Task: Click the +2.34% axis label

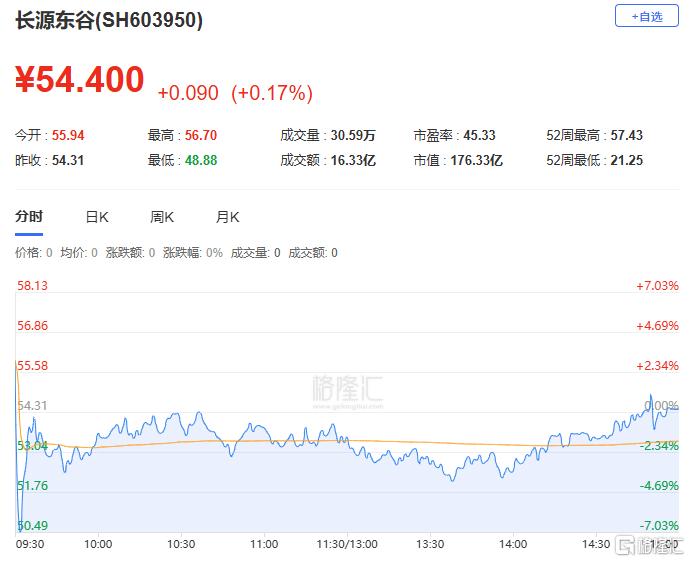Action: (657, 365)
